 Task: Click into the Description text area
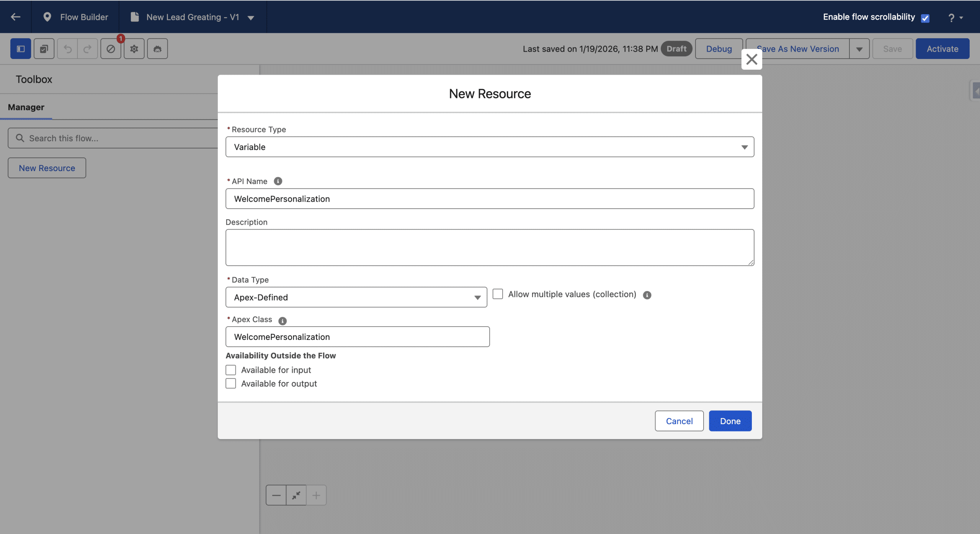[x=490, y=248]
